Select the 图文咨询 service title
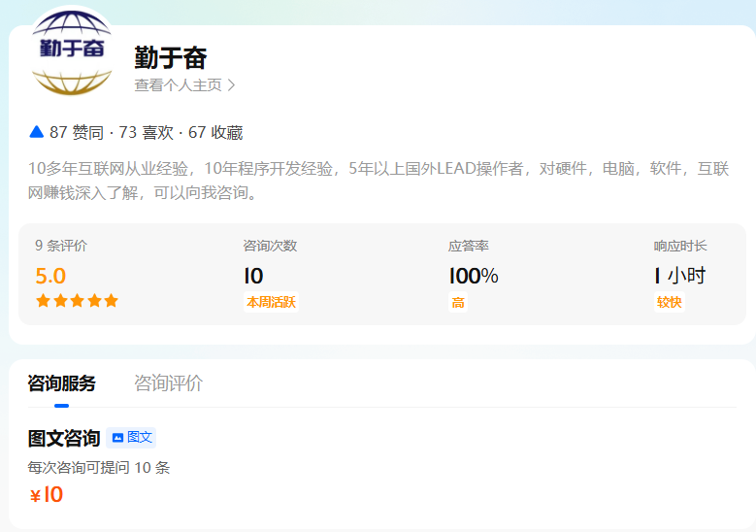Image resolution: width=756 pixels, height=532 pixels. [64, 439]
